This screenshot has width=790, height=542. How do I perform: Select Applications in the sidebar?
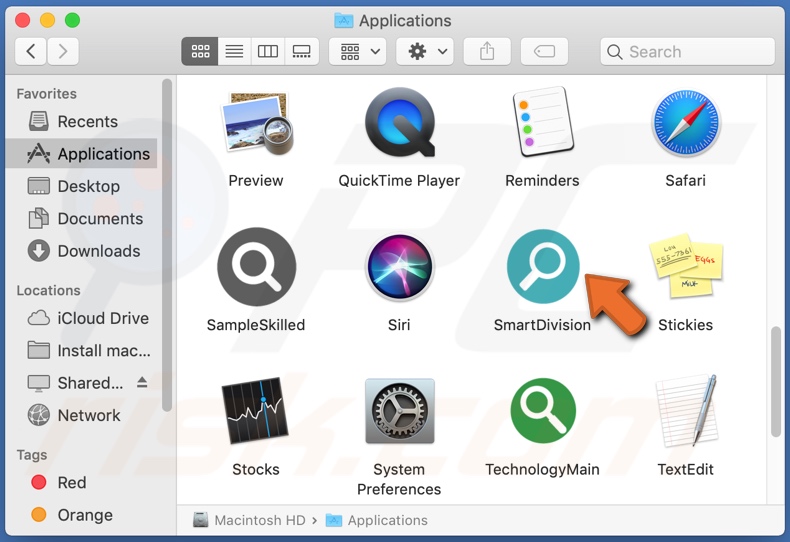(x=82, y=154)
